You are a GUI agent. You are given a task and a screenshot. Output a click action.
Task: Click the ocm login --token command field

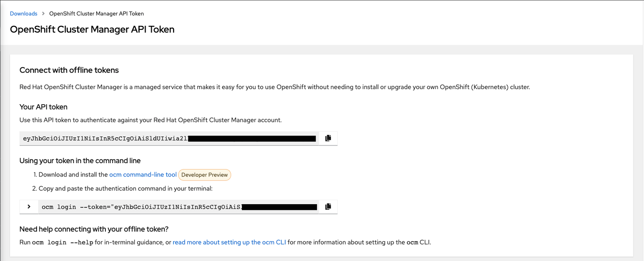(179, 207)
